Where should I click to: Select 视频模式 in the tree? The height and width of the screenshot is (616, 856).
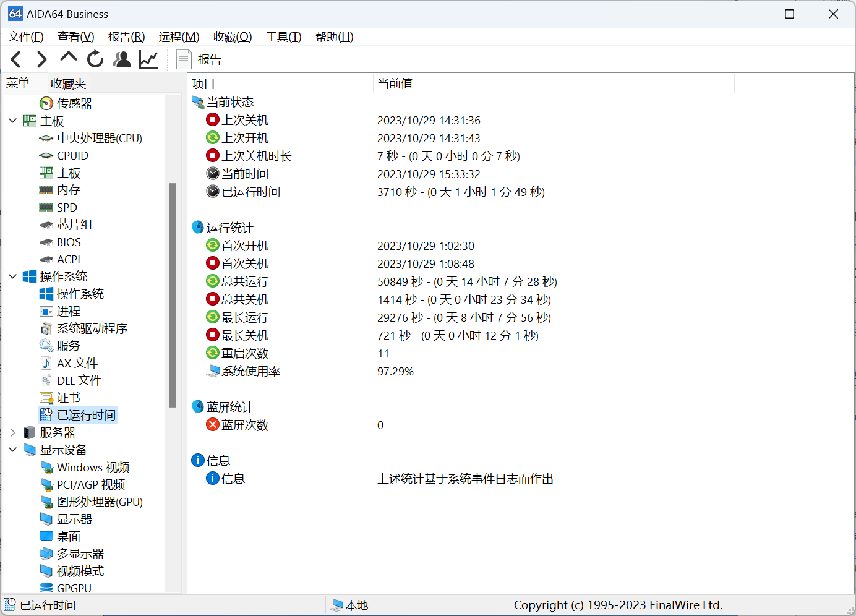coord(80,571)
